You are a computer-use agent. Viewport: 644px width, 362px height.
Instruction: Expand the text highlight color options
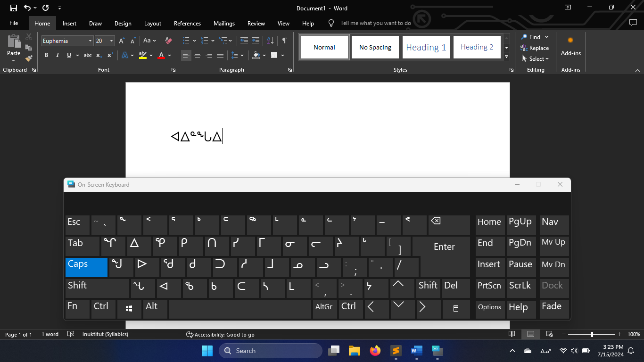pyautogui.click(x=152, y=55)
